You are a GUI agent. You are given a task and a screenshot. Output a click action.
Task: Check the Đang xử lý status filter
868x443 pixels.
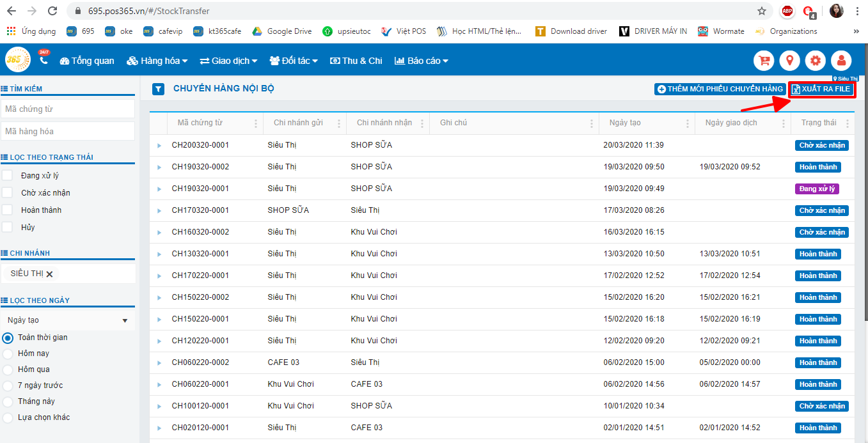coord(8,176)
